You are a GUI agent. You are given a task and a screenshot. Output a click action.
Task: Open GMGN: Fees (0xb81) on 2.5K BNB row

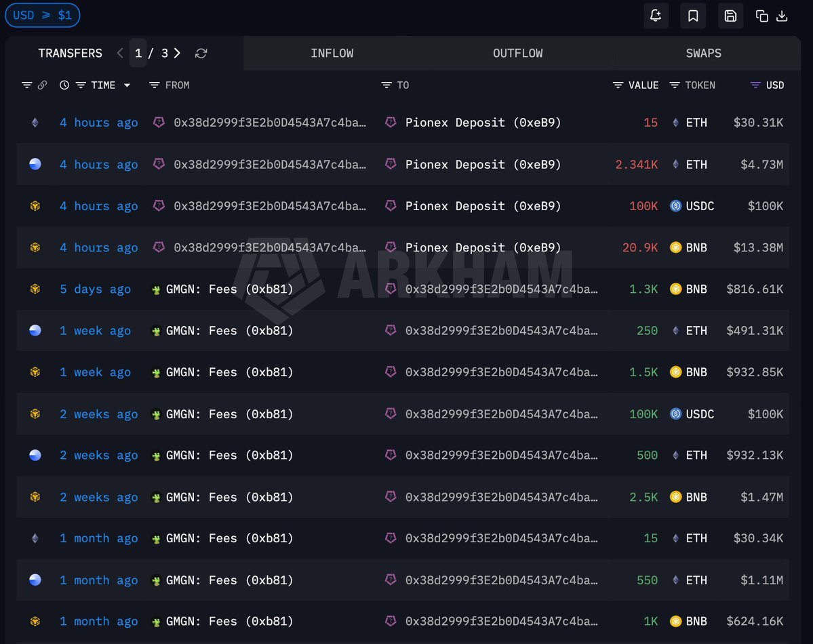pos(229,497)
